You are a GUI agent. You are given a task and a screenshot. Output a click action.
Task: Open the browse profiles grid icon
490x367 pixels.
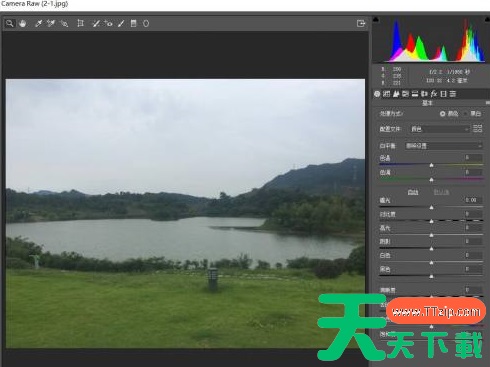(478, 128)
